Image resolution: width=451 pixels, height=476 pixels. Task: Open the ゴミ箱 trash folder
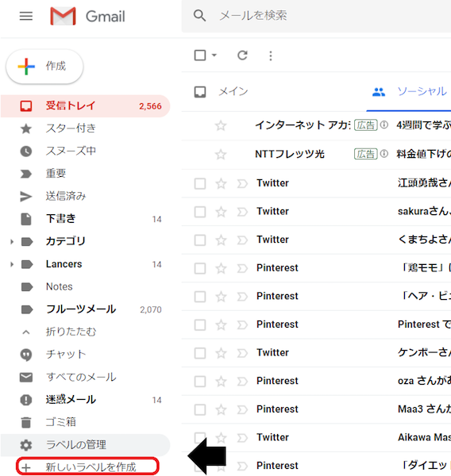(x=85, y=422)
